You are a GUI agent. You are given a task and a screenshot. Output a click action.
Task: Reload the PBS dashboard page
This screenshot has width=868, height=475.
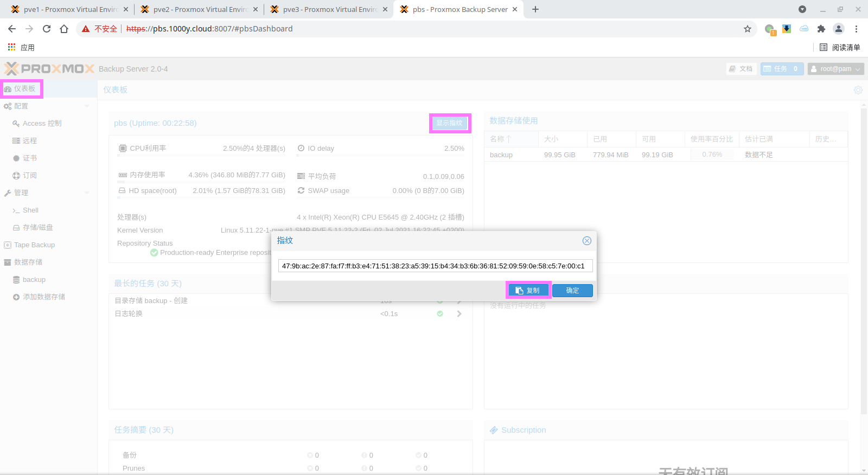pyautogui.click(x=47, y=29)
